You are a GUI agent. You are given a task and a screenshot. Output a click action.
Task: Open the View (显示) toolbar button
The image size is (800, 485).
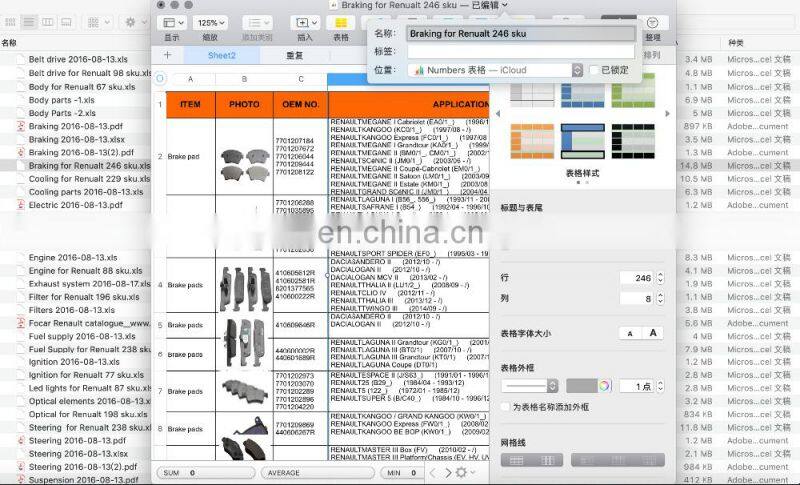171,22
